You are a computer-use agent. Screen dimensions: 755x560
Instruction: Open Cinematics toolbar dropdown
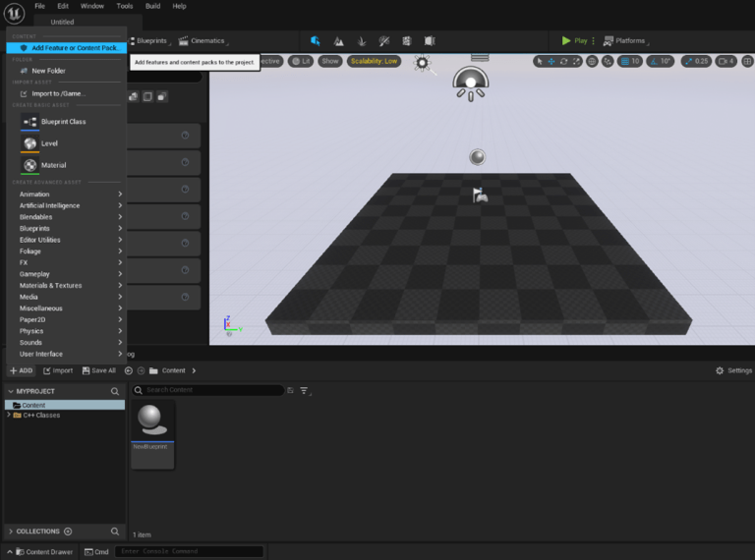coord(203,41)
